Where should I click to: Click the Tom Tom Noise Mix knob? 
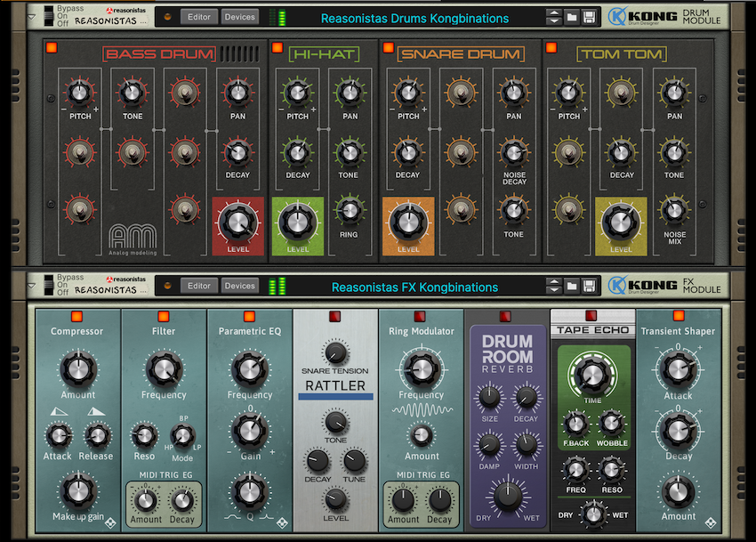[x=674, y=210]
